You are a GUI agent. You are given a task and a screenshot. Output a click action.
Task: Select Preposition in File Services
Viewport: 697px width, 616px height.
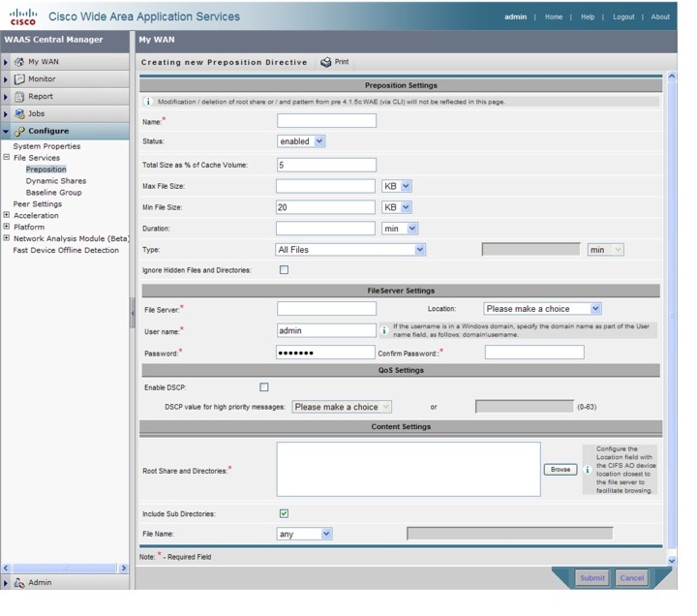[45, 169]
